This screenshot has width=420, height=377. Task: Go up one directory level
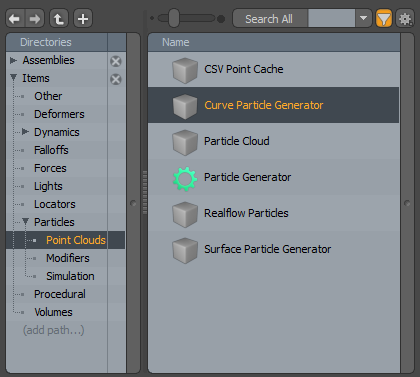(59, 19)
